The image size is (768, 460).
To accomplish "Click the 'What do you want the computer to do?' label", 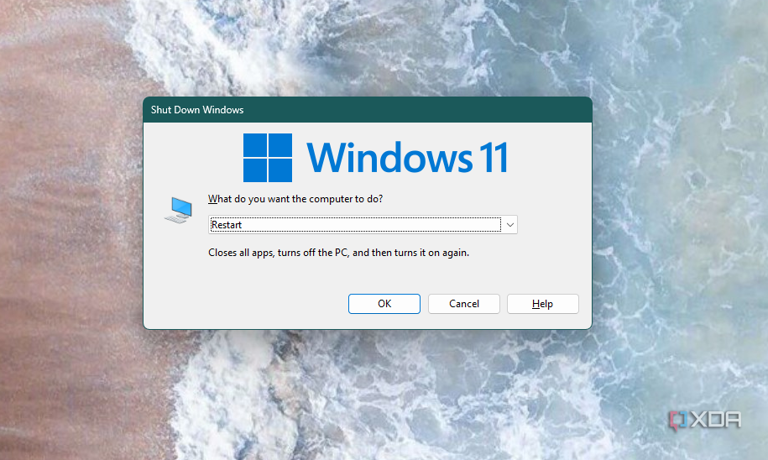I will click(x=295, y=199).
